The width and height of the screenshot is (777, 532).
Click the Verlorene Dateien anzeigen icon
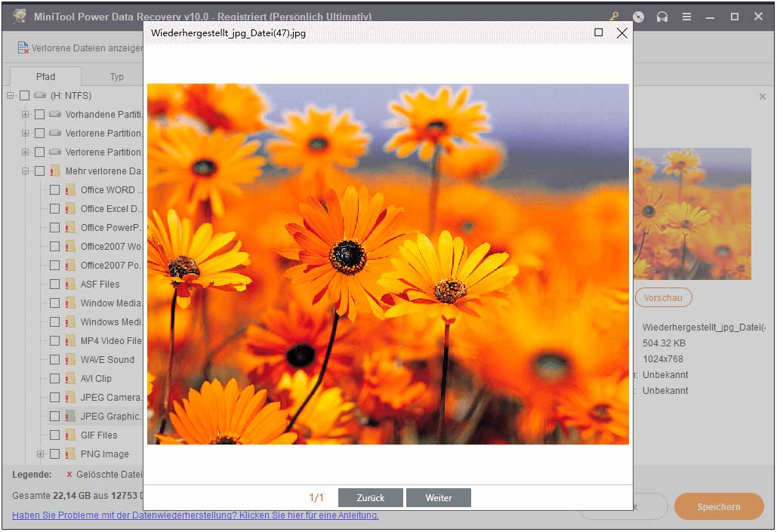click(x=22, y=48)
